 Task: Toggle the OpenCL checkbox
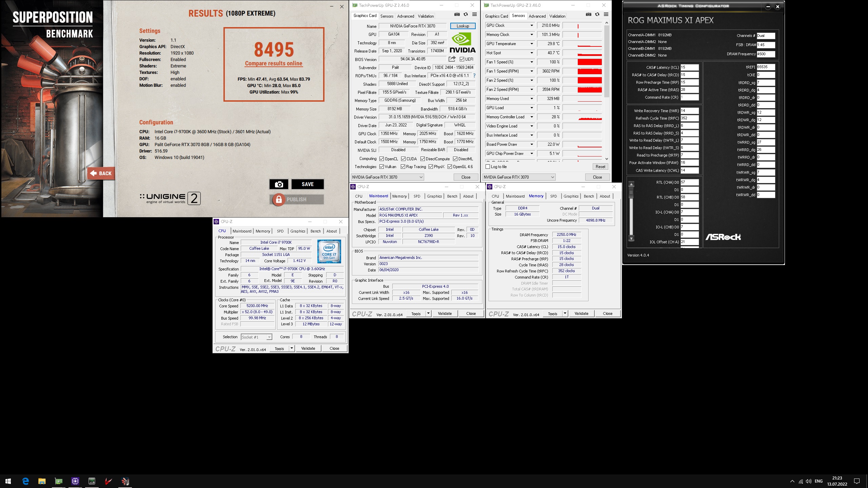(381, 159)
